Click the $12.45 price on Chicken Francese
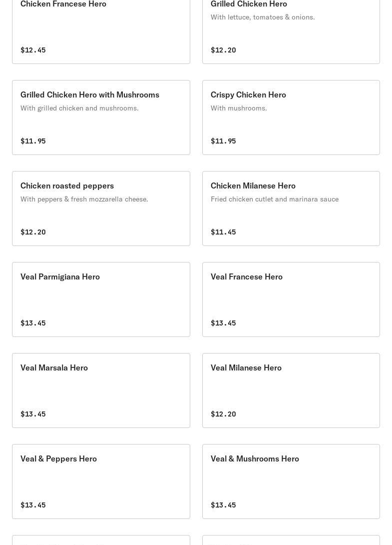 pyautogui.click(x=33, y=50)
